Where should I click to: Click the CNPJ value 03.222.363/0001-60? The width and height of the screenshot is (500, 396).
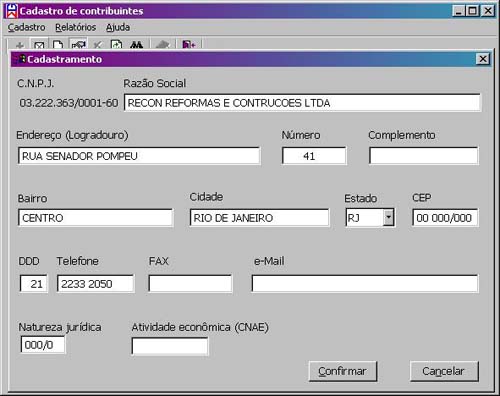click(x=69, y=103)
